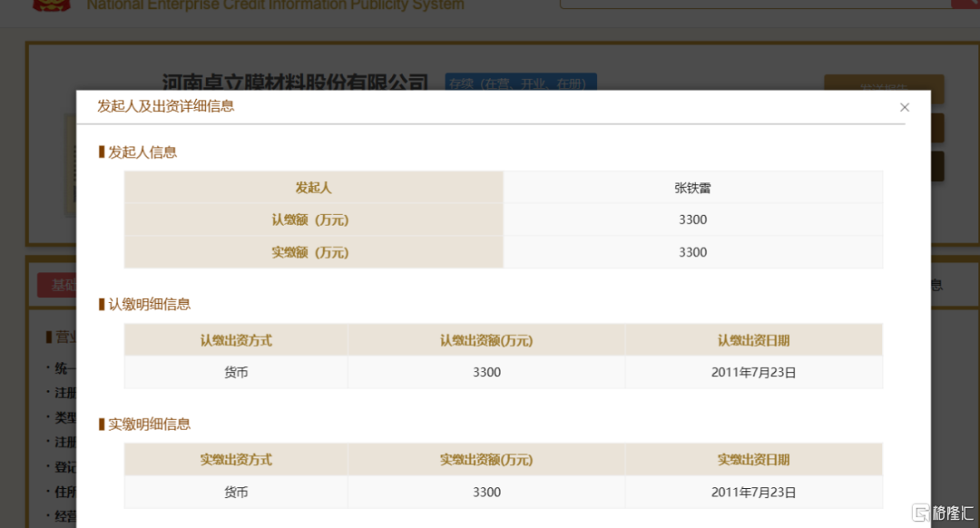The width and height of the screenshot is (980, 528).
Task: Click the 实缴出资方式 column header
Action: pyautogui.click(x=236, y=460)
